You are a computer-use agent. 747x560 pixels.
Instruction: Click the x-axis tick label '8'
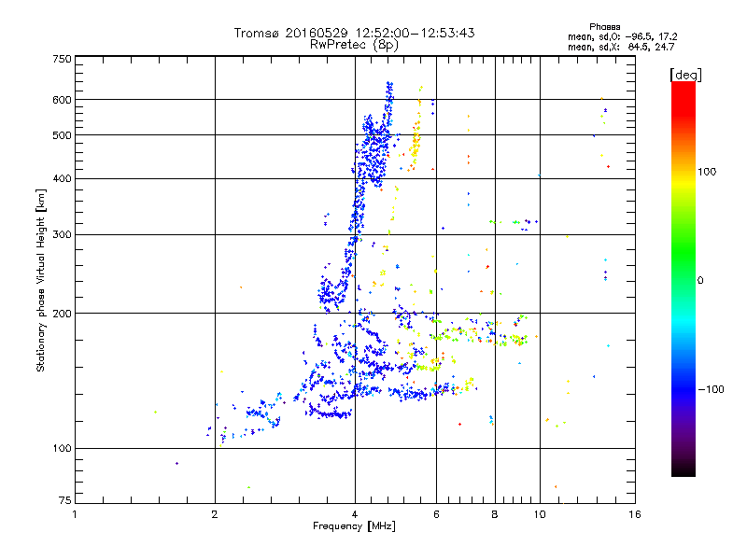495,514
